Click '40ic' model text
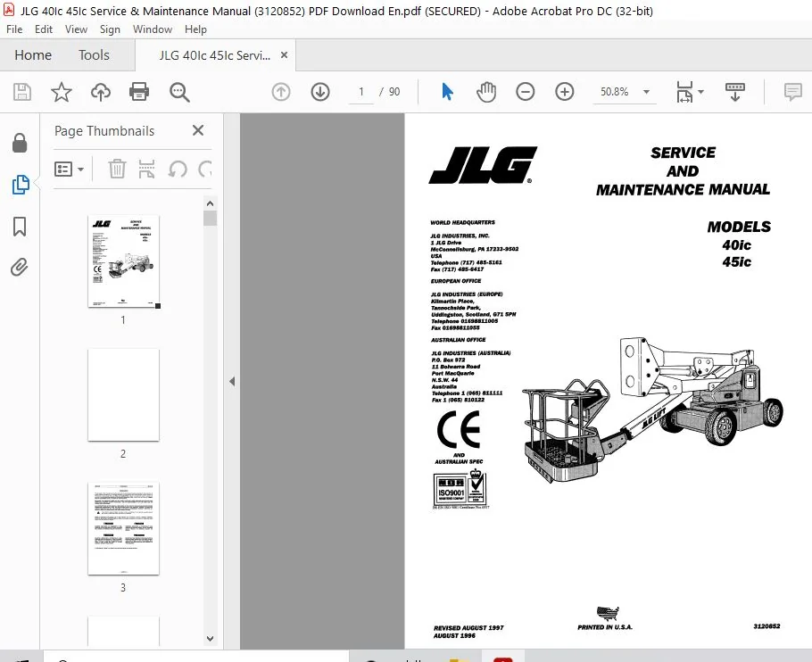This screenshot has height=662, width=812. click(736, 244)
